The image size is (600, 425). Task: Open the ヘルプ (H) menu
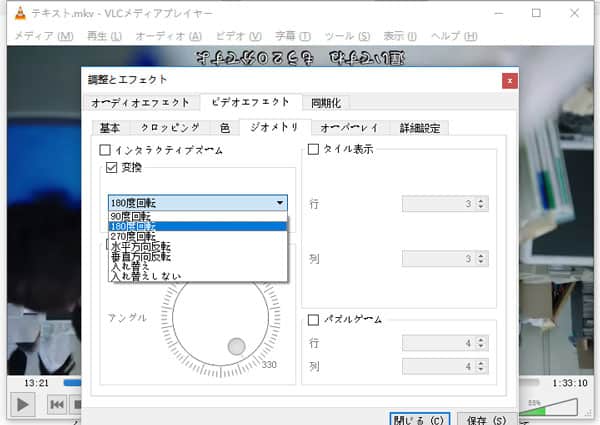(454, 36)
